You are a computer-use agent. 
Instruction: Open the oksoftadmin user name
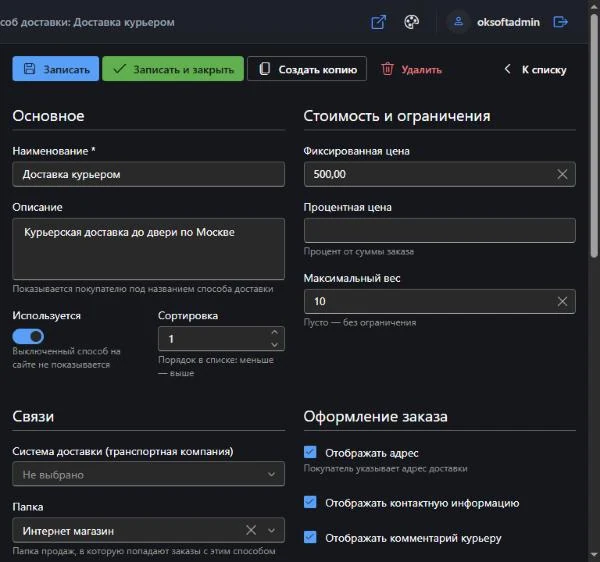(x=508, y=23)
